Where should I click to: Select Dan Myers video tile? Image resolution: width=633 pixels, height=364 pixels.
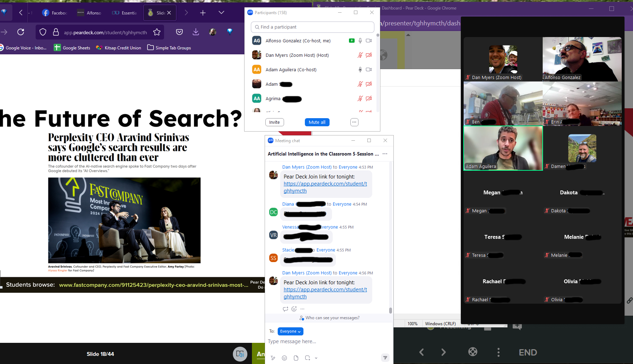[503, 59]
